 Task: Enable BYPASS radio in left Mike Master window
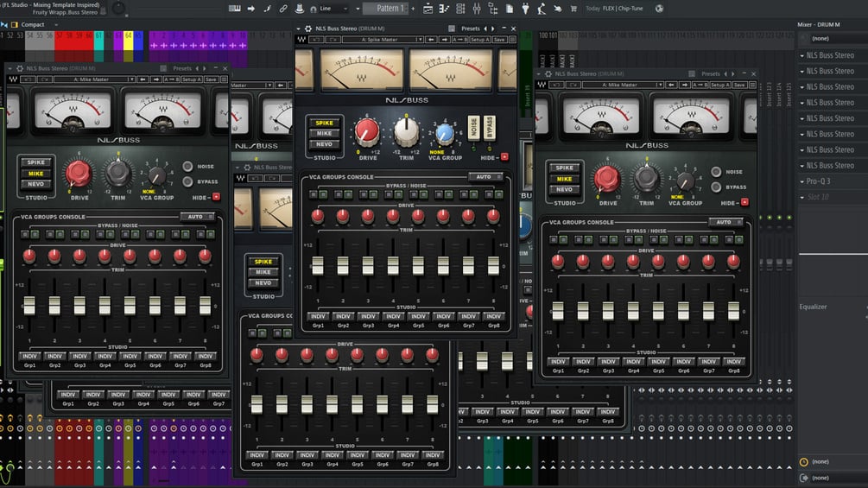(188, 181)
